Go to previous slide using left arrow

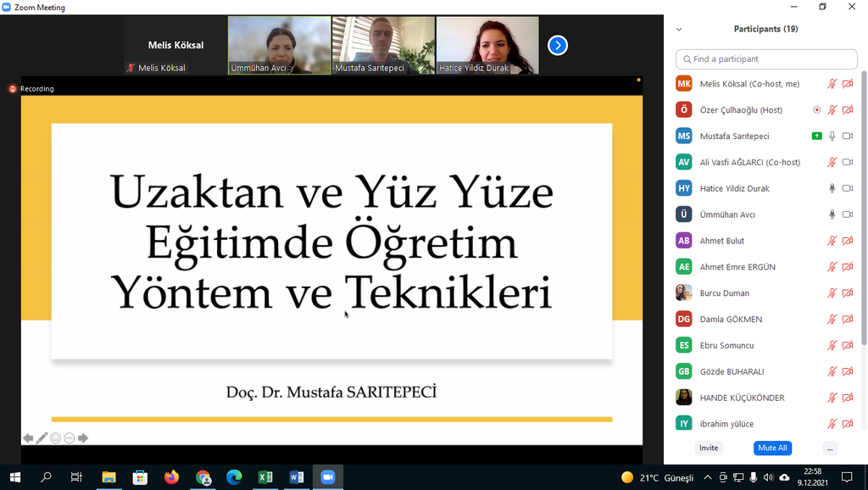pyautogui.click(x=28, y=438)
